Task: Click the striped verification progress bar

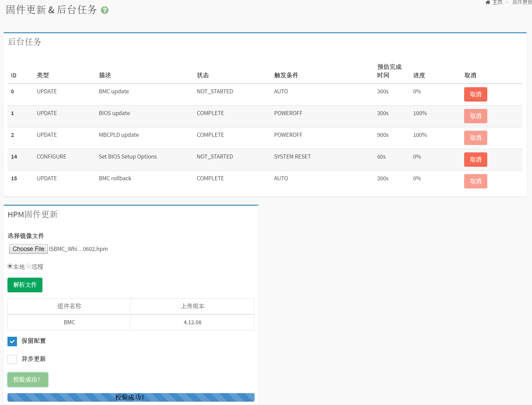Action: [131, 397]
